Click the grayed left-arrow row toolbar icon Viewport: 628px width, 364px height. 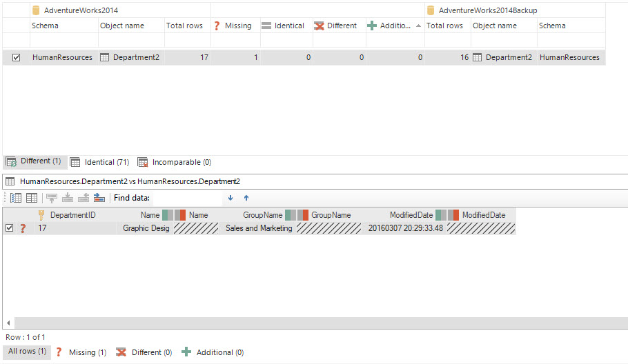click(84, 198)
